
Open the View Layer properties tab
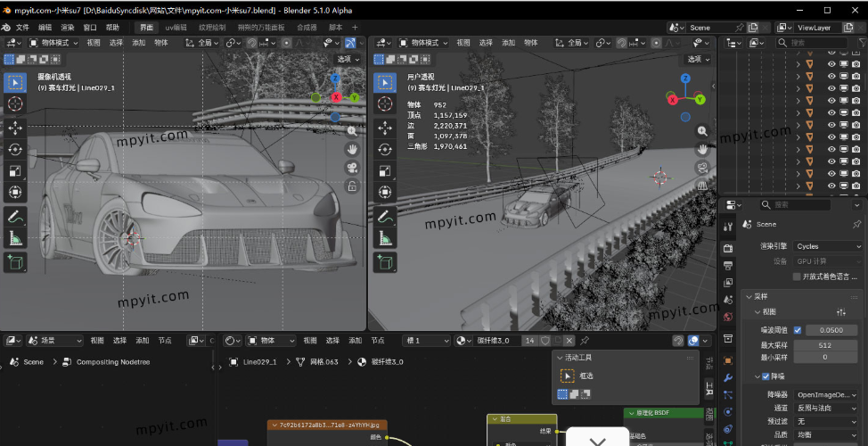[728, 283]
